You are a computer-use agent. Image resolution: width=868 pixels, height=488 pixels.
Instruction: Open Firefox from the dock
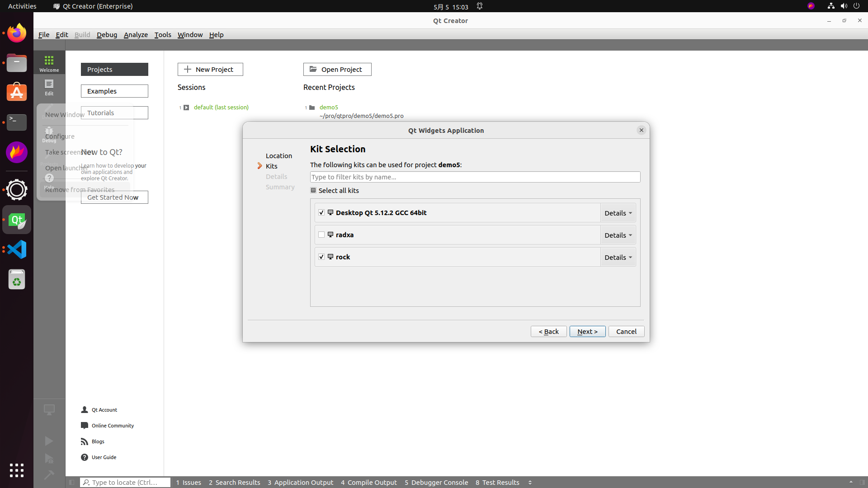tap(17, 33)
